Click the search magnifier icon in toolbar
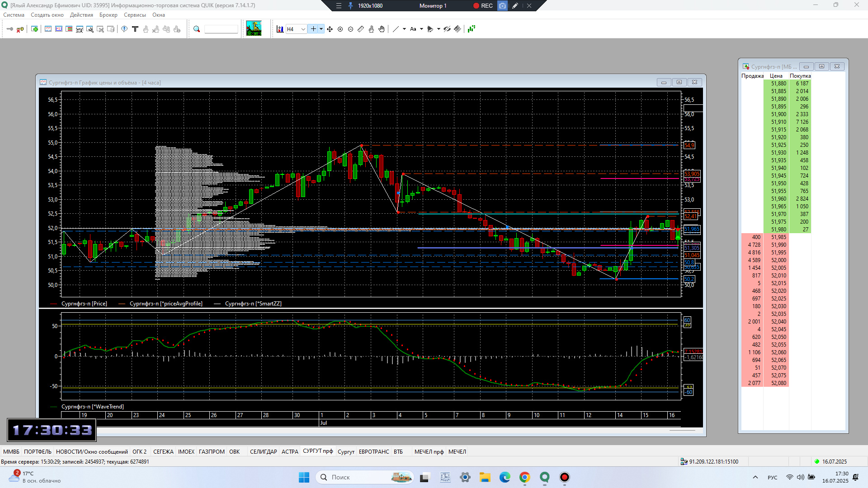This screenshot has height=488, width=868. [197, 29]
